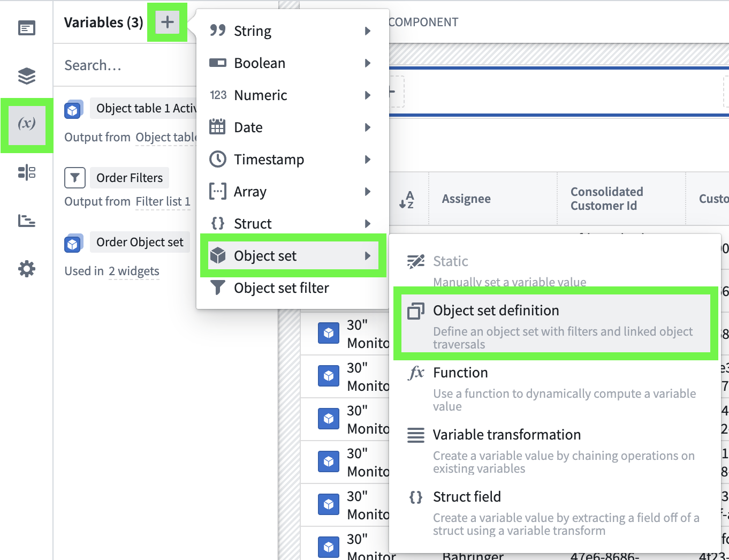
Task: Open the settings gear in sidebar
Action: (x=27, y=269)
